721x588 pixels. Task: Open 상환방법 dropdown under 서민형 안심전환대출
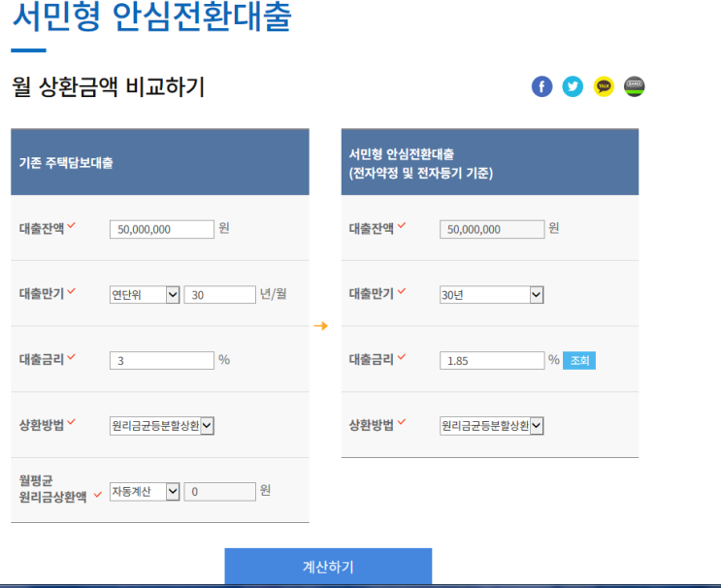pos(492,426)
